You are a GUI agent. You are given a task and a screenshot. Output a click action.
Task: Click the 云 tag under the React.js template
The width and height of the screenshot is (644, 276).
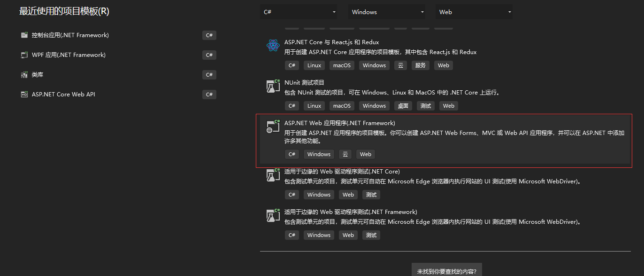coord(401,65)
